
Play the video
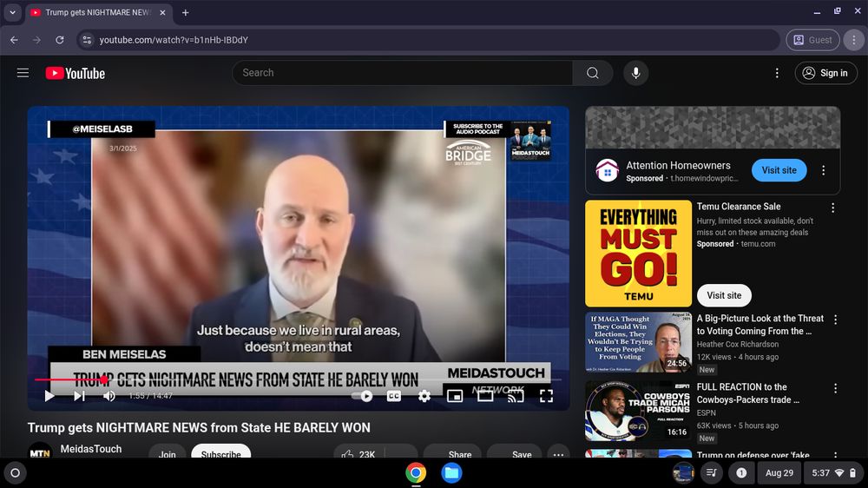(49, 395)
